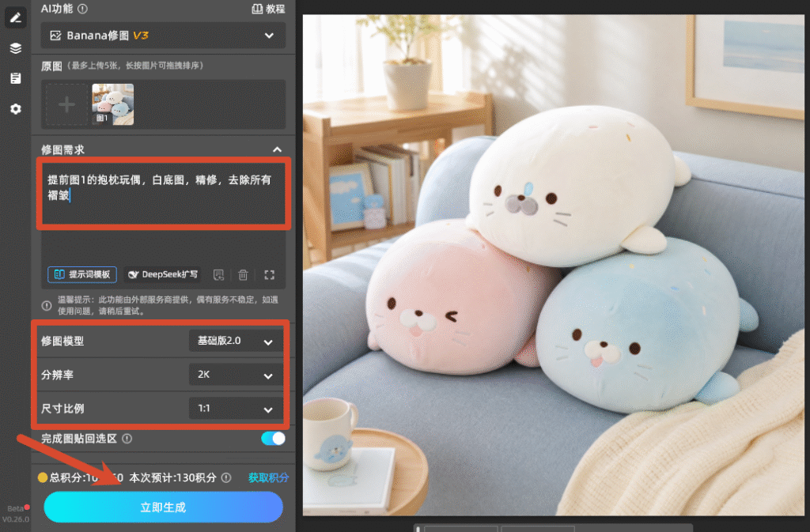
Task: Click the 修图模型 label text
Action: [62, 341]
